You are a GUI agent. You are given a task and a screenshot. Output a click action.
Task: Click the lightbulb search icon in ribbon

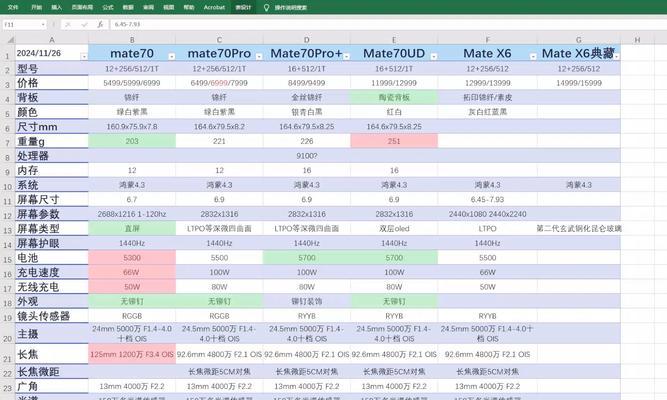266,8
